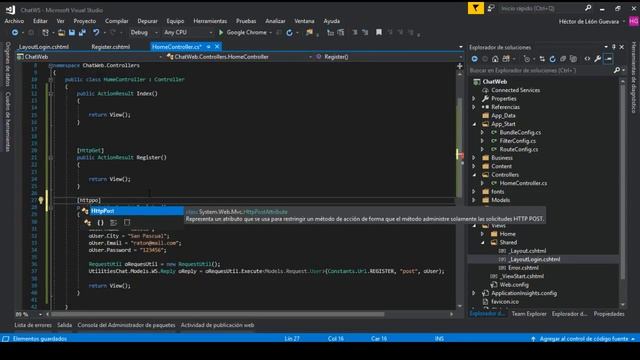The width and height of the screenshot is (640, 360).
Task: Toggle the pin on HomeController.cs tab
Action: coord(209,47)
